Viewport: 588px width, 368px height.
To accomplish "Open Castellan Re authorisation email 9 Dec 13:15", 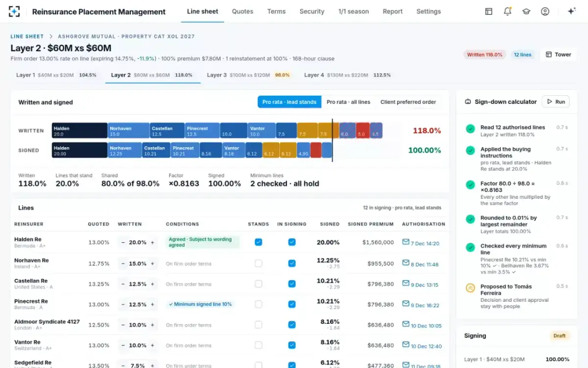I will [420, 285].
